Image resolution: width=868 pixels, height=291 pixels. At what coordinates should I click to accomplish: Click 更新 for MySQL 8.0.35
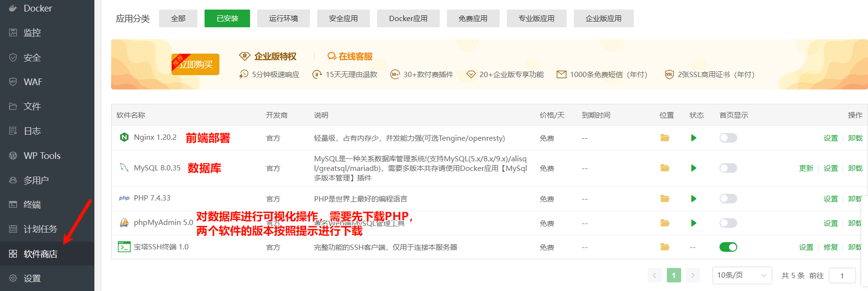(806, 168)
